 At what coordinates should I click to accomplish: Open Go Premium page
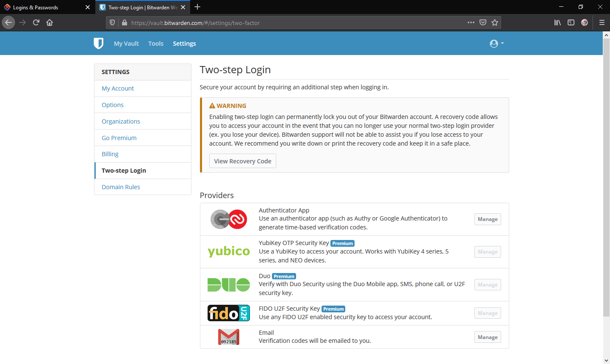click(x=143, y=138)
